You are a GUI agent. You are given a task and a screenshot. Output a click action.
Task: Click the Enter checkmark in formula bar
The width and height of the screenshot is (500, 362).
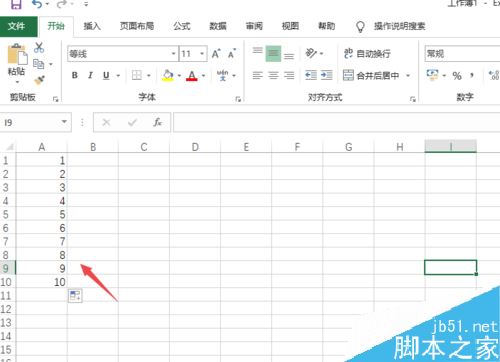click(132, 123)
